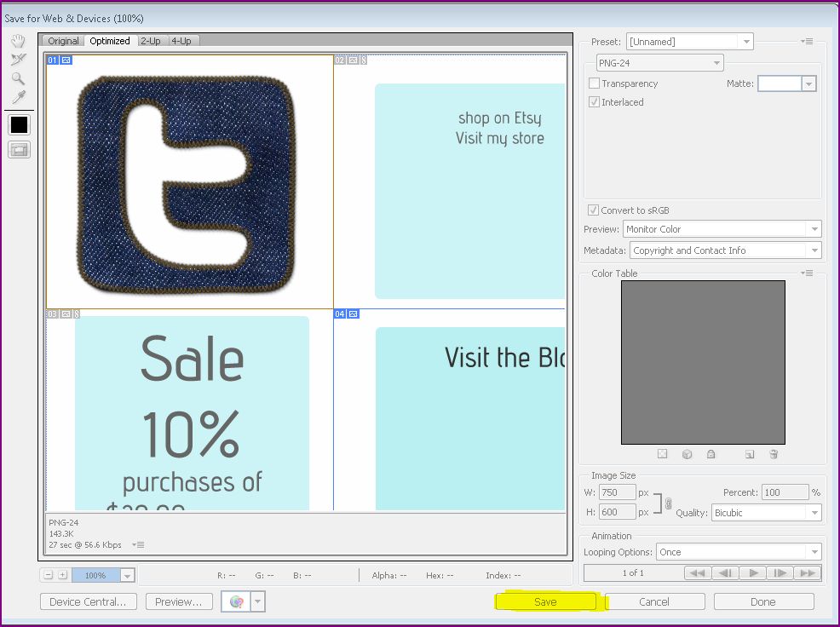Click the trash icon below the color table
Viewport: 840px width, 627px height.
point(774,455)
